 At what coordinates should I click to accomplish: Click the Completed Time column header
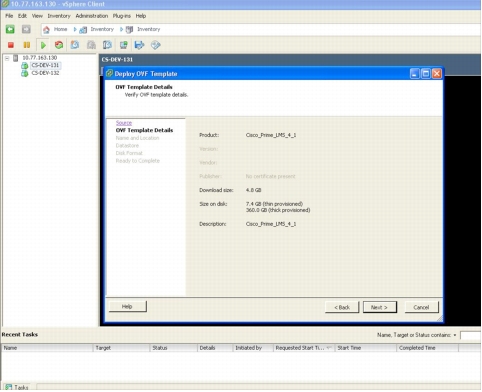click(x=428, y=348)
